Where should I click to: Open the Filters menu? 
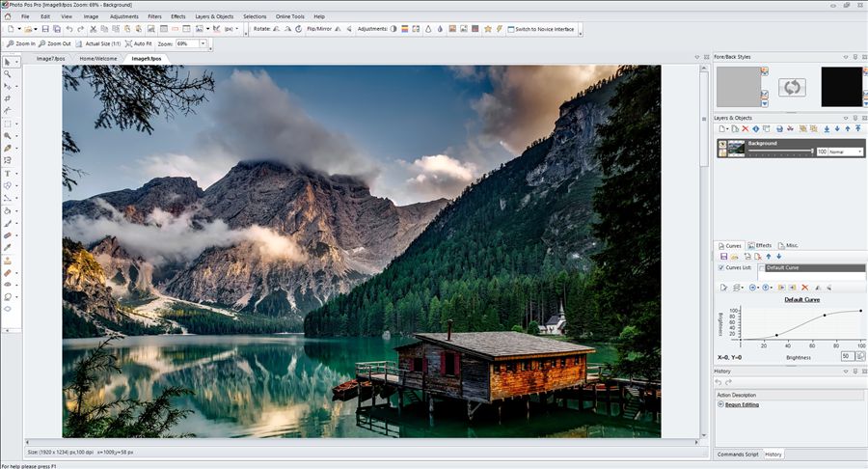154,16
